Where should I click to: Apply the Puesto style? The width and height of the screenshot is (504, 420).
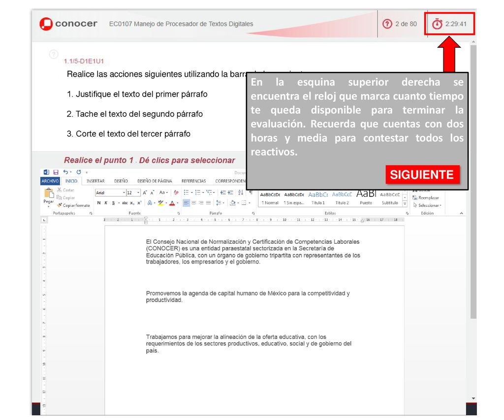pos(366,198)
